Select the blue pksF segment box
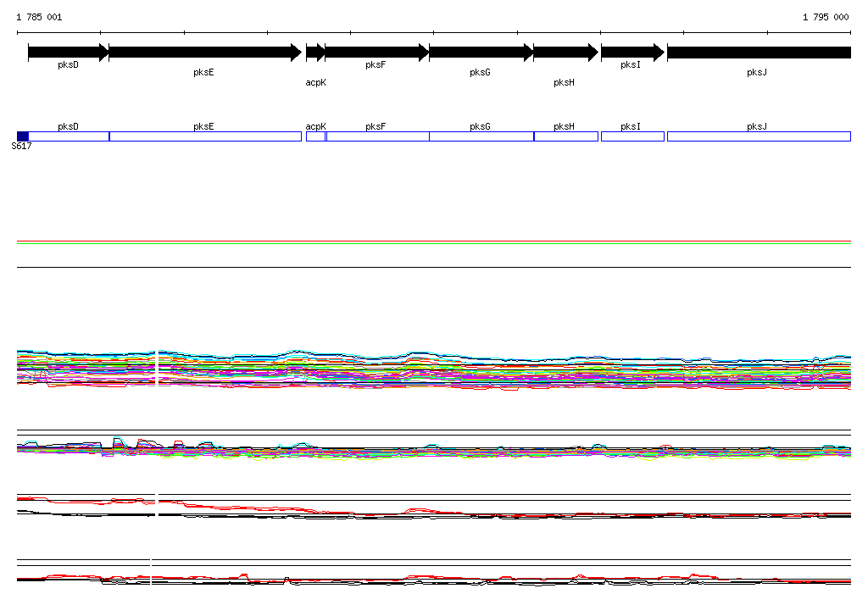The image size is (868, 605). 377,136
